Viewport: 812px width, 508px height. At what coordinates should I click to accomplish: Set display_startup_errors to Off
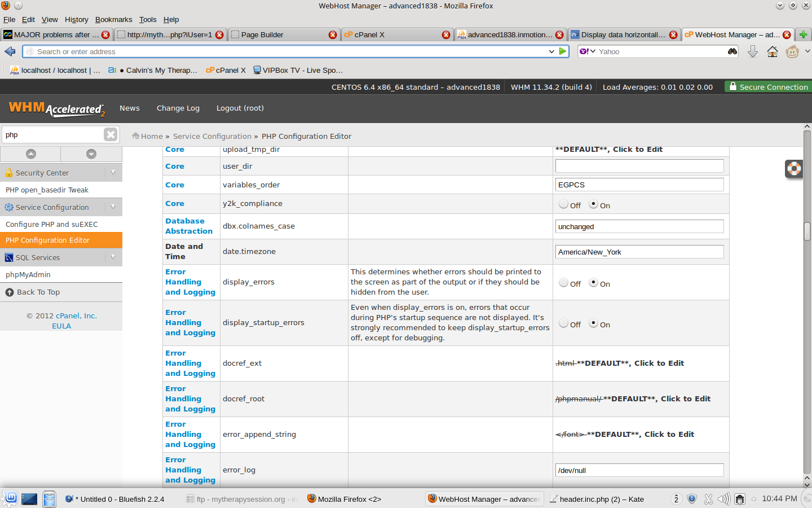point(563,323)
